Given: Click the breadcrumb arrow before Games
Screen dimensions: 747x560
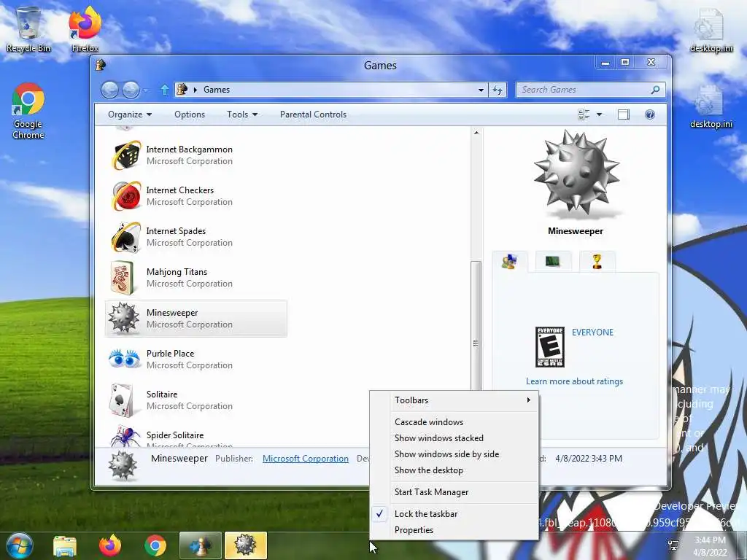Looking at the screenshot, I should [x=195, y=90].
